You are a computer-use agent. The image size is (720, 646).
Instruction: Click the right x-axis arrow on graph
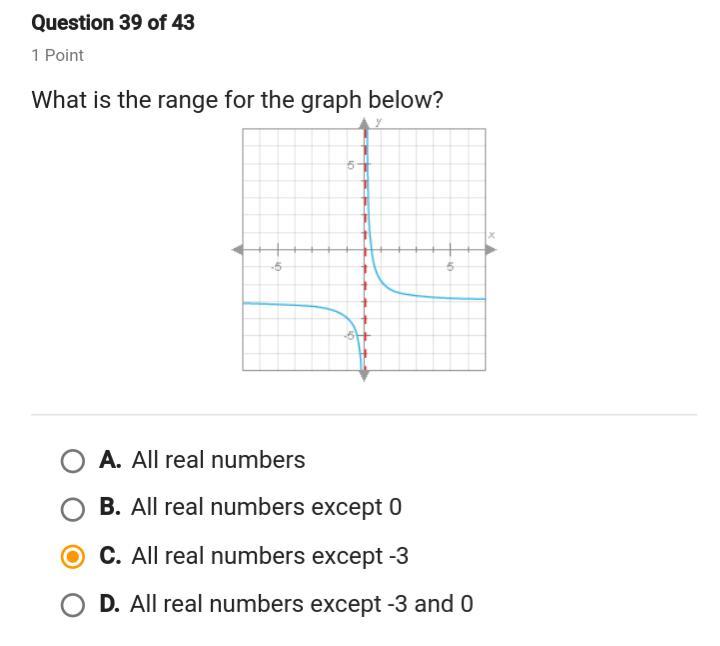[491, 250]
